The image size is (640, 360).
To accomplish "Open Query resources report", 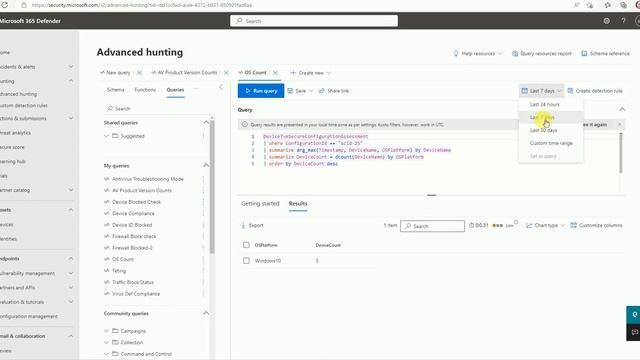I will (x=542, y=53).
